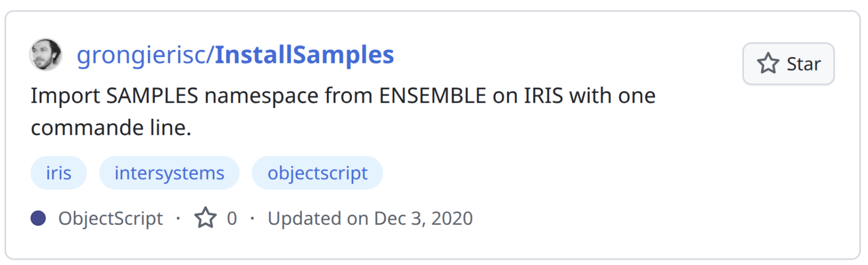Click the stargazers count 0
Screen dimensions: 868x265
[x=232, y=218]
